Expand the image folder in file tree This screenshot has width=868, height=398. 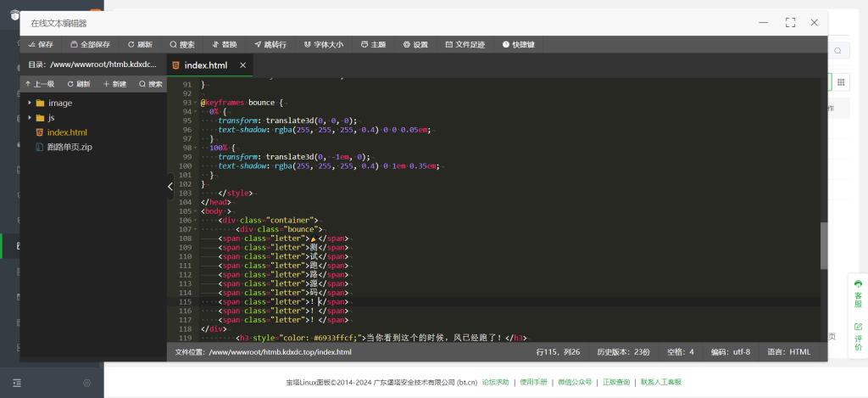click(x=59, y=103)
